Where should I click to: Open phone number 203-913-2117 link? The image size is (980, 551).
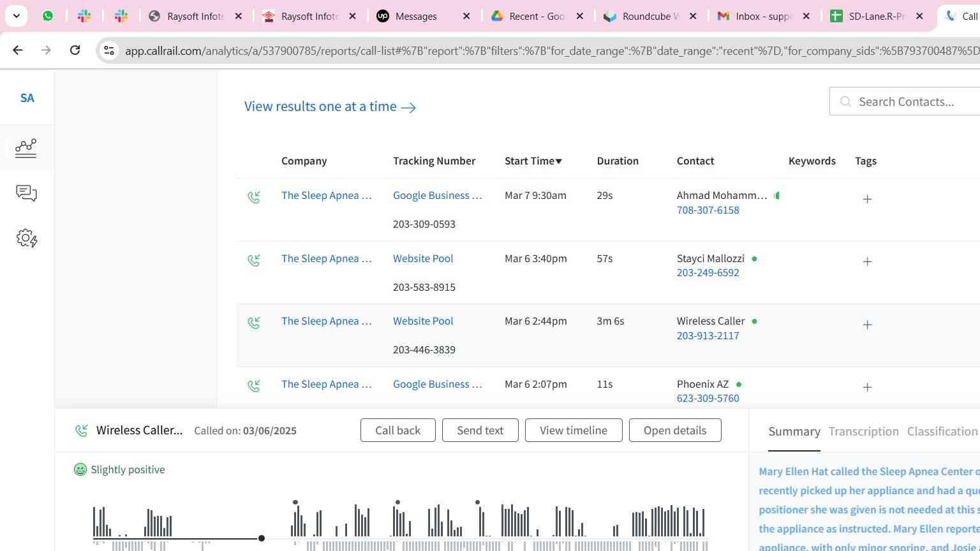point(708,335)
